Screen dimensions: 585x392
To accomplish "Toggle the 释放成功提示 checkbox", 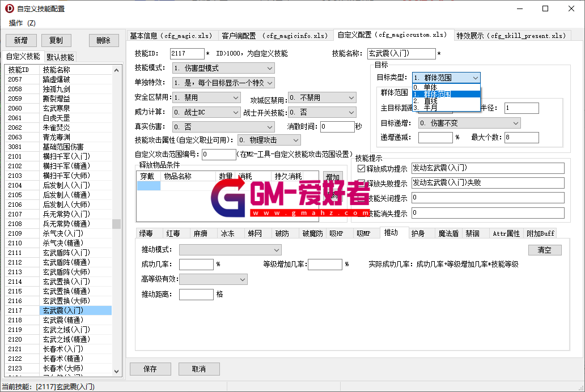I will point(361,169).
